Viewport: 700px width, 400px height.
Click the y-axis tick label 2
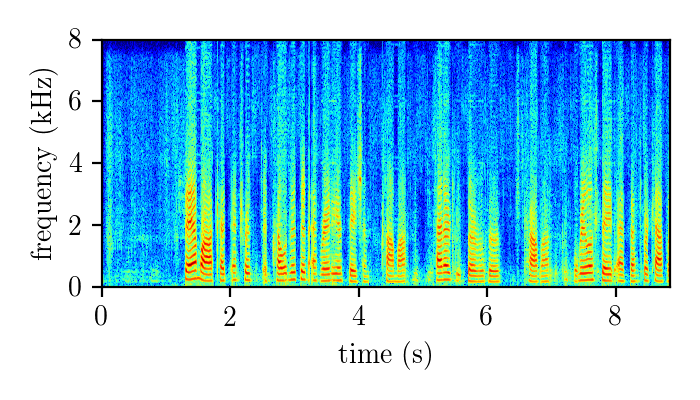click(x=75, y=225)
